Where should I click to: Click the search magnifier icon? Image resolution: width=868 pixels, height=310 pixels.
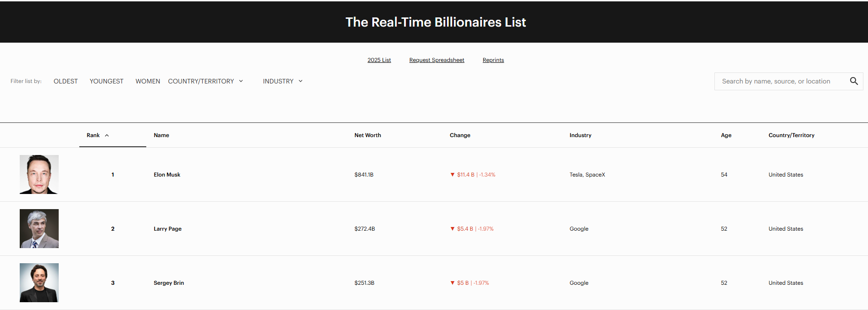click(x=853, y=81)
